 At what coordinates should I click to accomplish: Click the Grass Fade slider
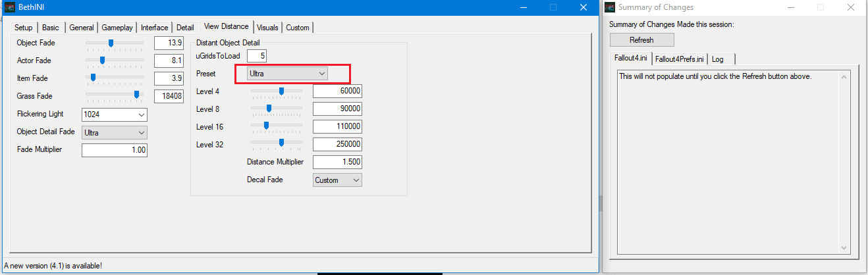(136, 95)
